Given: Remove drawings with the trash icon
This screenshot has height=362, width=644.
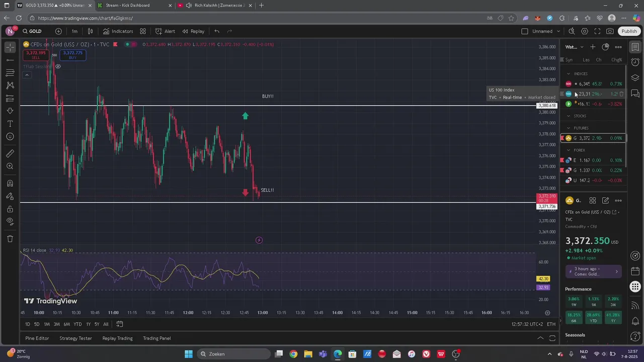Looking at the screenshot, I should pyautogui.click(x=10, y=239).
